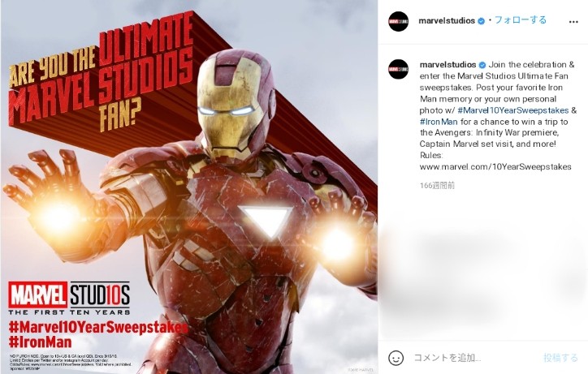The height and width of the screenshot is (374, 588).
Task: Click the コメントを追加 comment input field
Action: click(474, 358)
